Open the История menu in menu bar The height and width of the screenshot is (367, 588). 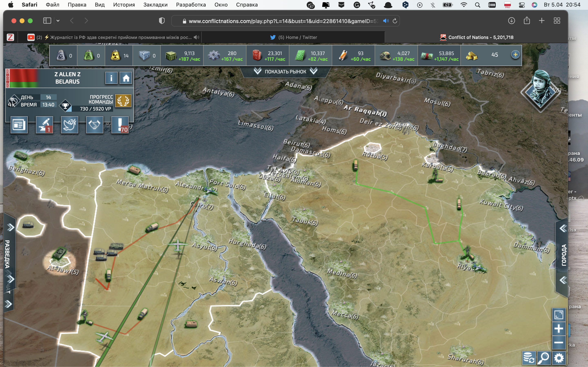pyautogui.click(x=124, y=5)
